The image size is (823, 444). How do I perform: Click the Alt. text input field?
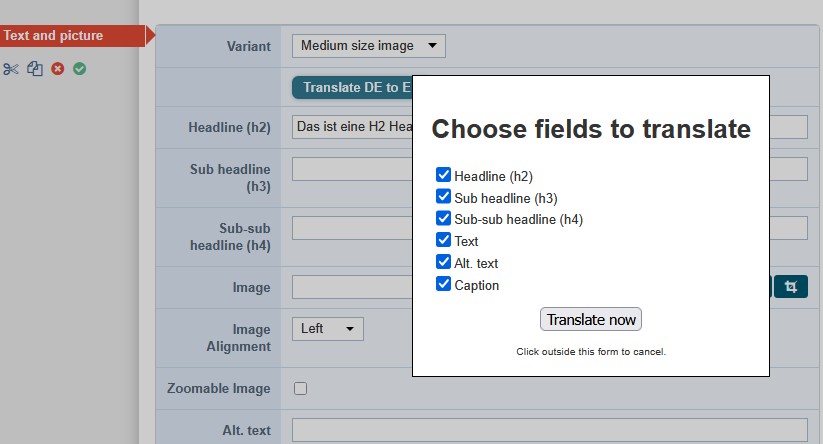(x=550, y=430)
